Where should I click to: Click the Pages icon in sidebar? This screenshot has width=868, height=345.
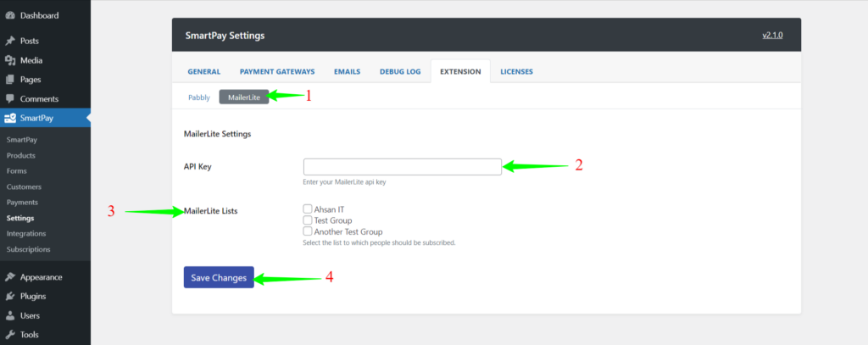10,80
